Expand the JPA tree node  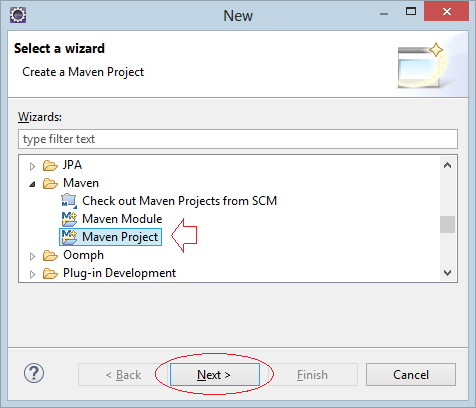coord(32,166)
